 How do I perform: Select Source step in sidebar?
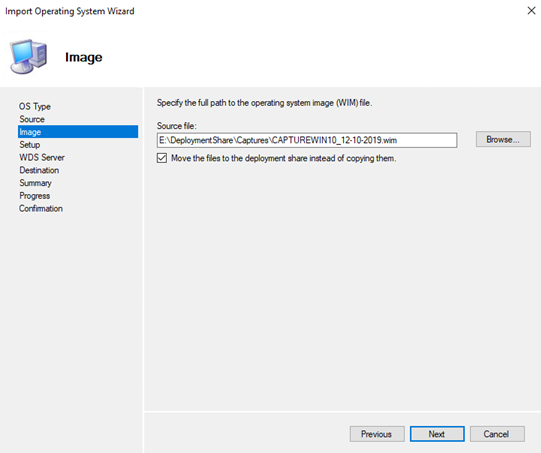pyautogui.click(x=32, y=119)
